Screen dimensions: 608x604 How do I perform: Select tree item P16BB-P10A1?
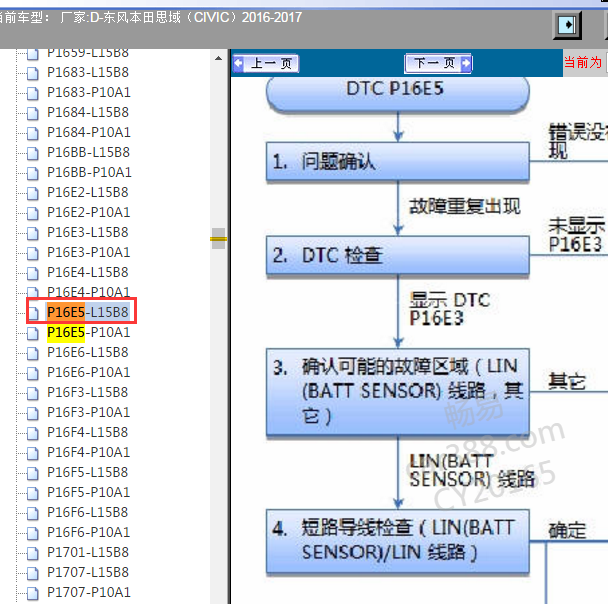pyautogui.click(x=89, y=173)
